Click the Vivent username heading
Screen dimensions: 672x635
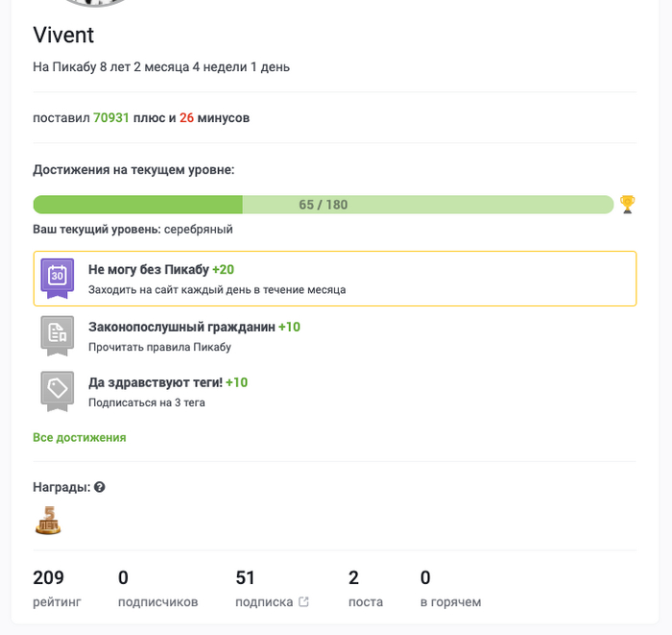[63, 36]
